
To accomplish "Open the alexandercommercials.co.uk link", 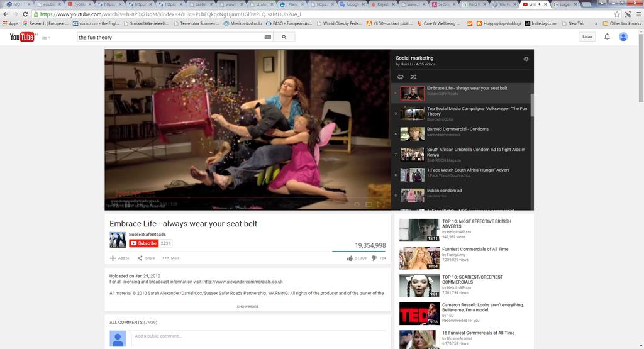I will [x=243, y=282].
